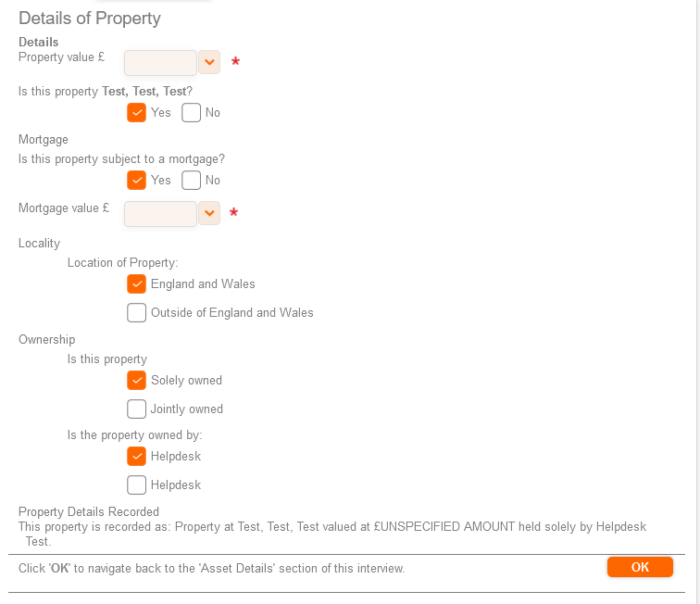Click the Details of Property heading

tap(90, 19)
